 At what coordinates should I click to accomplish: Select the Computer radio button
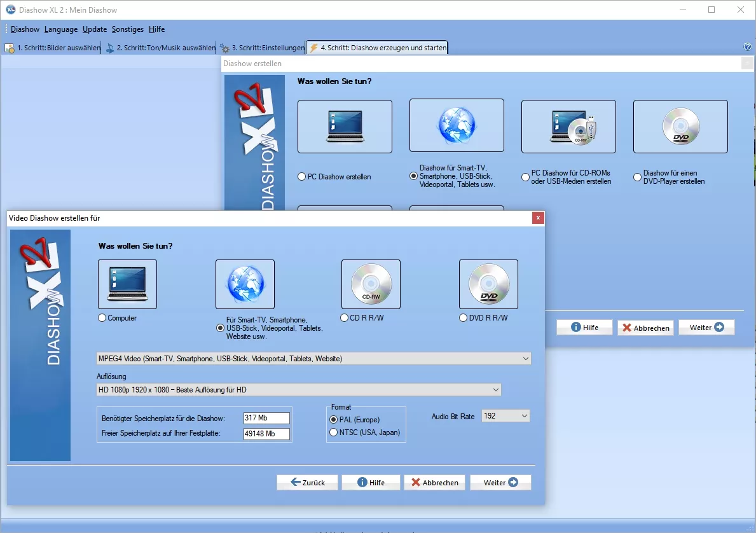(x=102, y=318)
